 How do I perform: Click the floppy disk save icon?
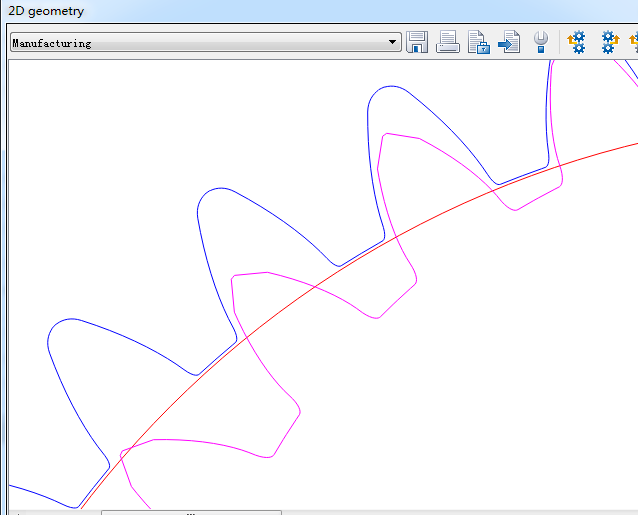pyautogui.click(x=417, y=42)
